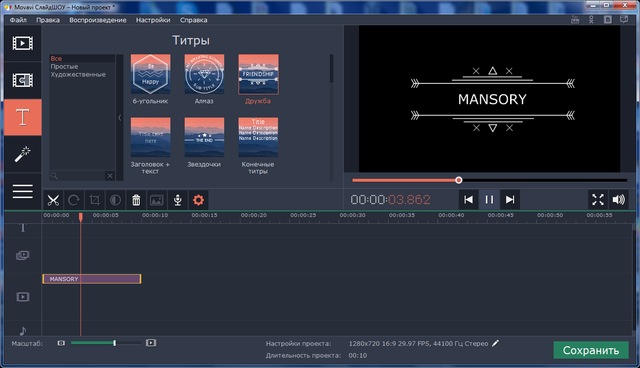The height and width of the screenshot is (368, 640).
Task: Open the More tools hamburger tab
Action: (23, 191)
